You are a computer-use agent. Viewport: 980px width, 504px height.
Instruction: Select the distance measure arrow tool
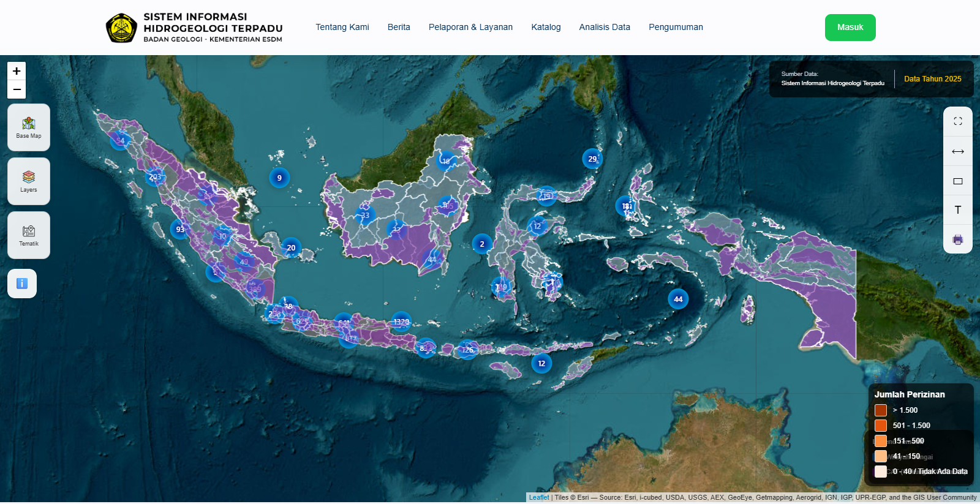[958, 151]
